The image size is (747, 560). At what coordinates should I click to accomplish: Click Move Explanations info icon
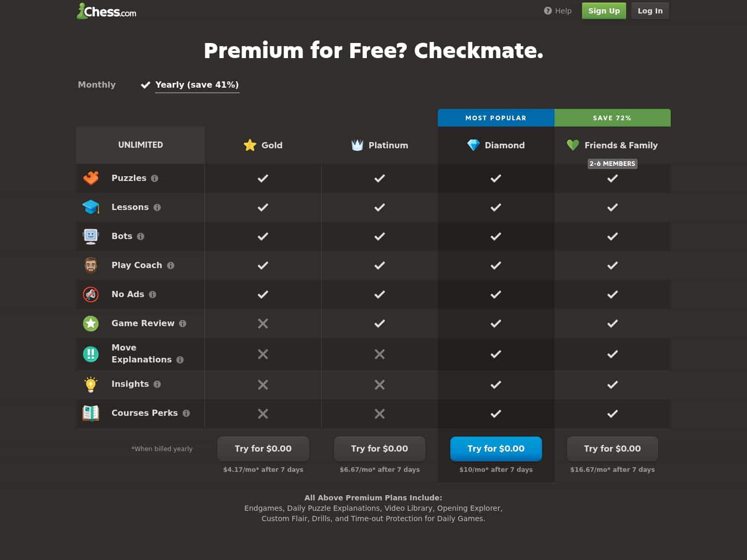pyautogui.click(x=180, y=360)
